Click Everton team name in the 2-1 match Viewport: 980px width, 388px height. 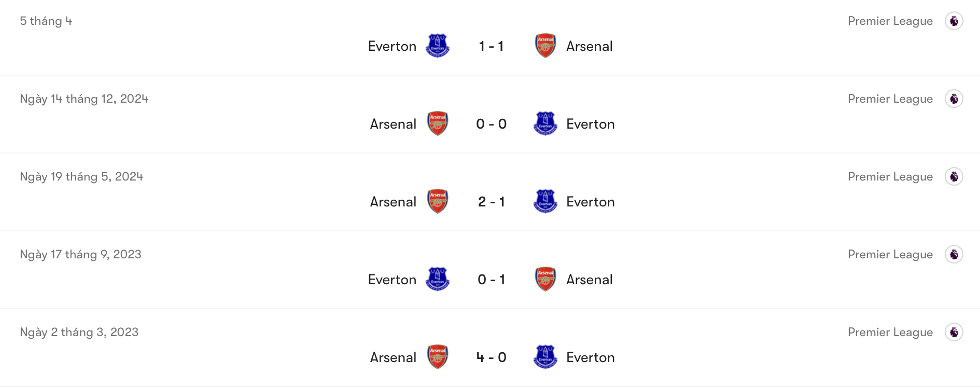pyautogui.click(x=590, y=201)
